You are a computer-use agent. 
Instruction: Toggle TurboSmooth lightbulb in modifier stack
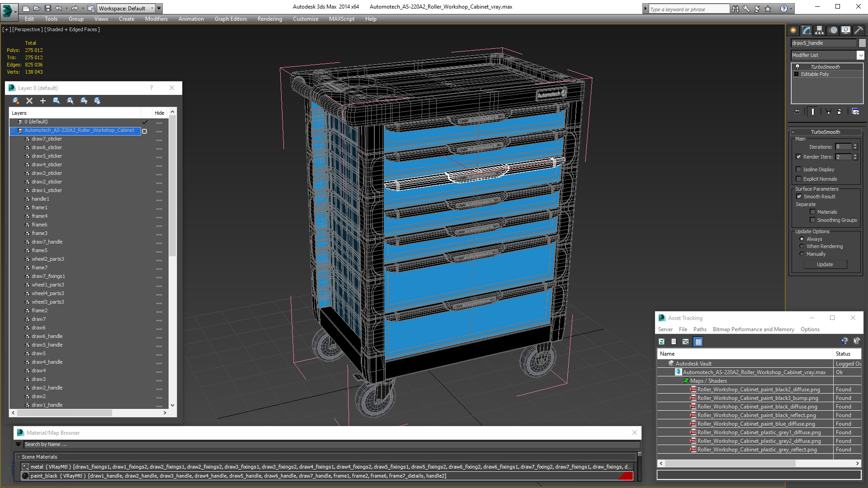(797, 67)
